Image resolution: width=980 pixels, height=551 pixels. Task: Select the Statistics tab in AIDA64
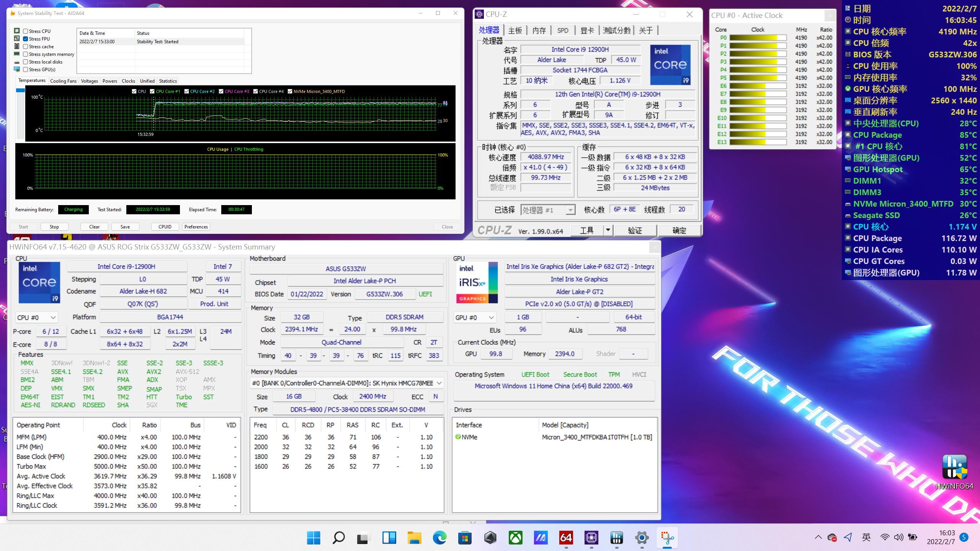tap(168, 81)
